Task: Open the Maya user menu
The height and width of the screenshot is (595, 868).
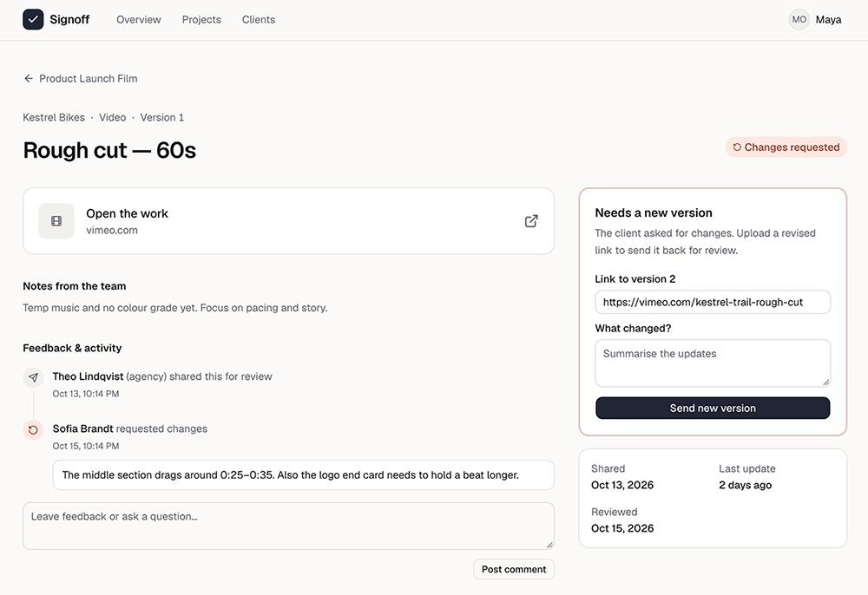Action: [815, 19]
